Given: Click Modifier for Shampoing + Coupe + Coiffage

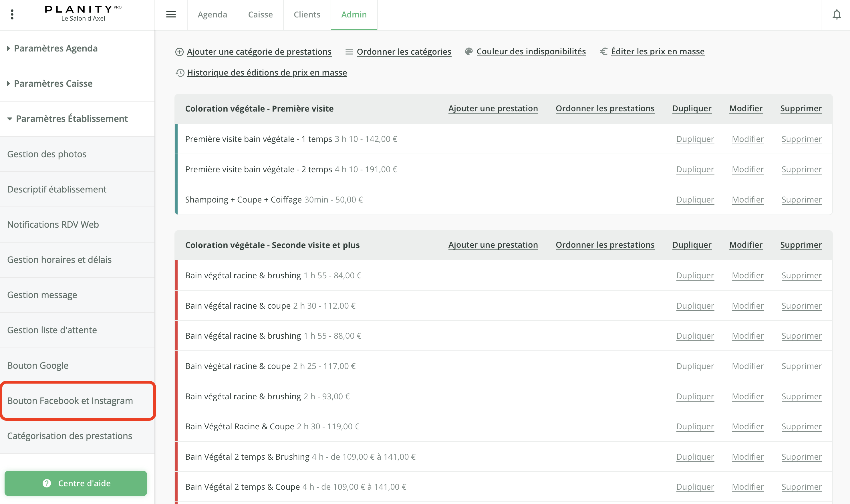Looking at the screenshot, I should [x=747, y=199].
